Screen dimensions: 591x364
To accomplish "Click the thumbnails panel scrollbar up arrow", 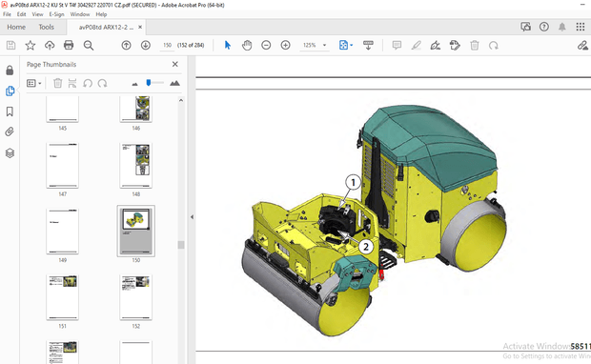I will coord(181,100).
